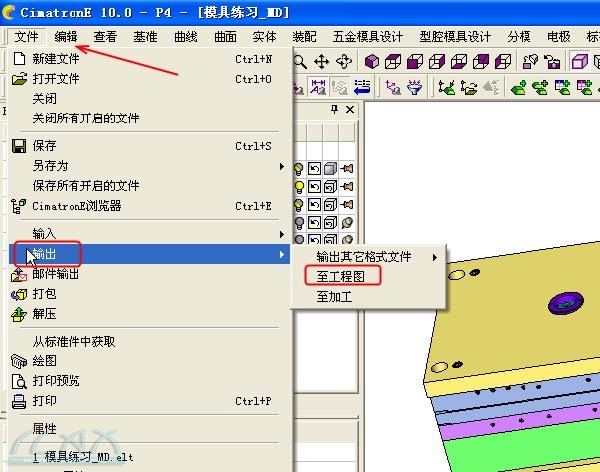This screenshot has height=472, width=600.
Task: Open the 分模 menu
Action: (x=519, y=37)
